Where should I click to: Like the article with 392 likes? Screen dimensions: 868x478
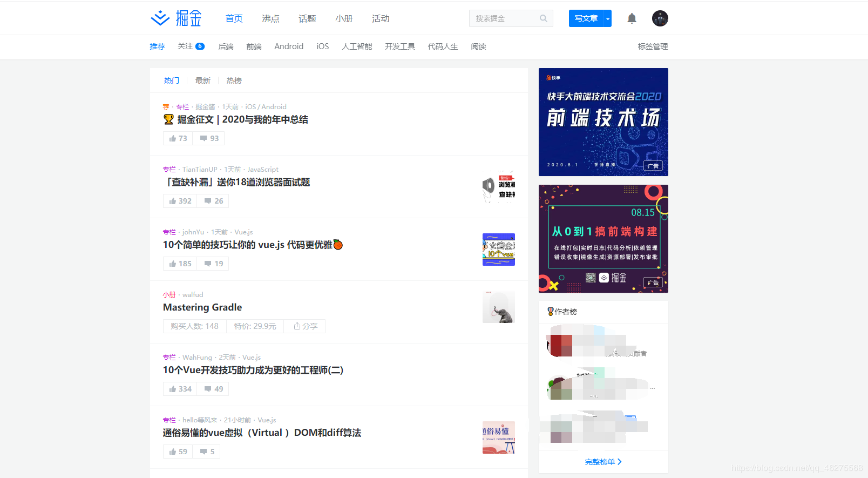coord(180,201)
